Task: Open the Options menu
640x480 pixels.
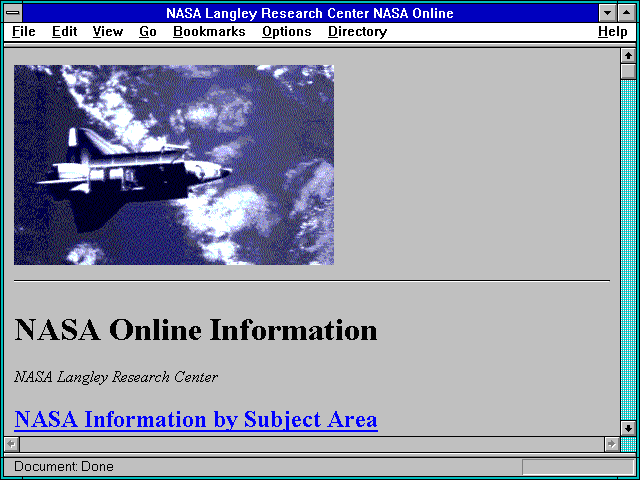Action: pos(287,32)
